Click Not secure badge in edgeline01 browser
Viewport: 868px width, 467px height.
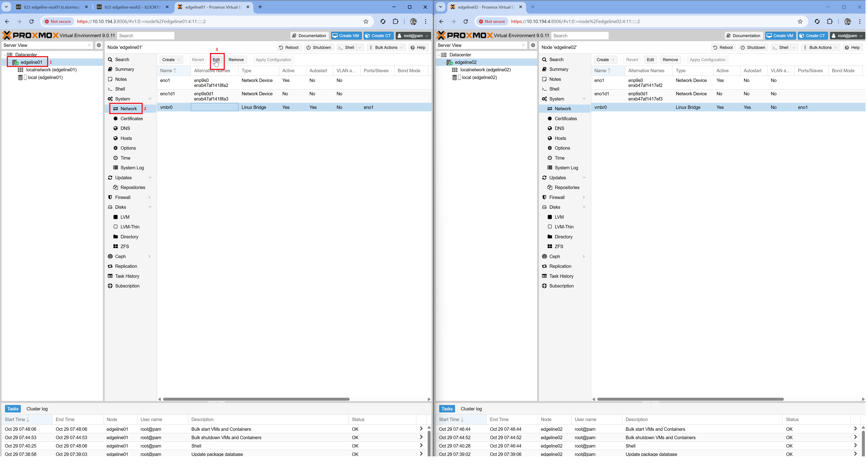(58, 22)
